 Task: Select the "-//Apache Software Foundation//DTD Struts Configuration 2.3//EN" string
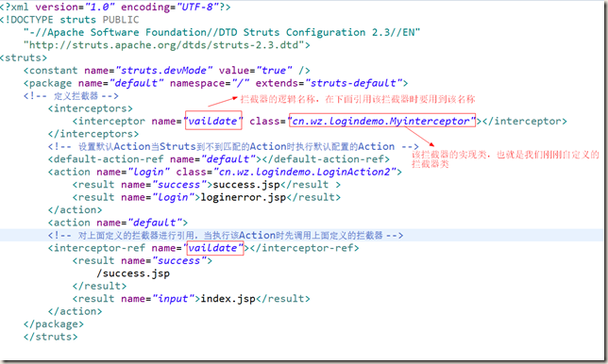(x=222, y=32)
